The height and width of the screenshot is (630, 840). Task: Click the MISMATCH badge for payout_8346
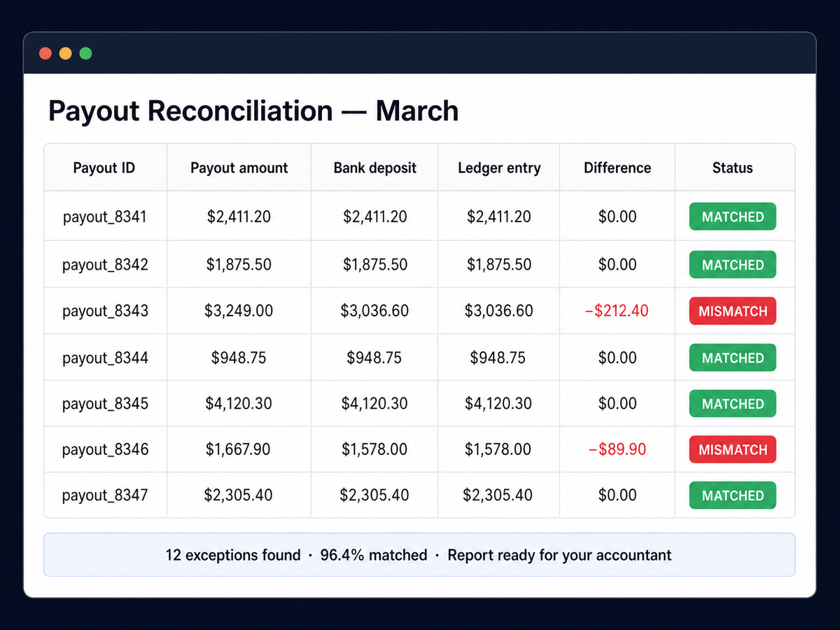[x=733, y=449]
